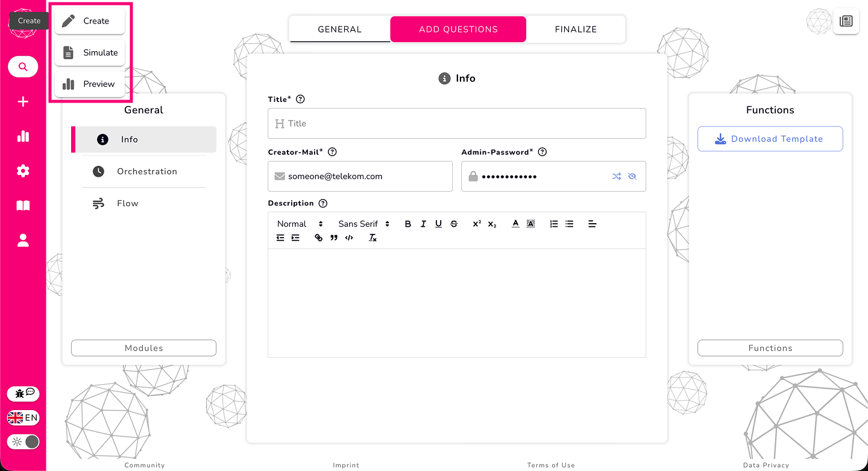Open the user profile icon in sidebar
The width and height of the screenshot is (868, 471).
point(23,240)
